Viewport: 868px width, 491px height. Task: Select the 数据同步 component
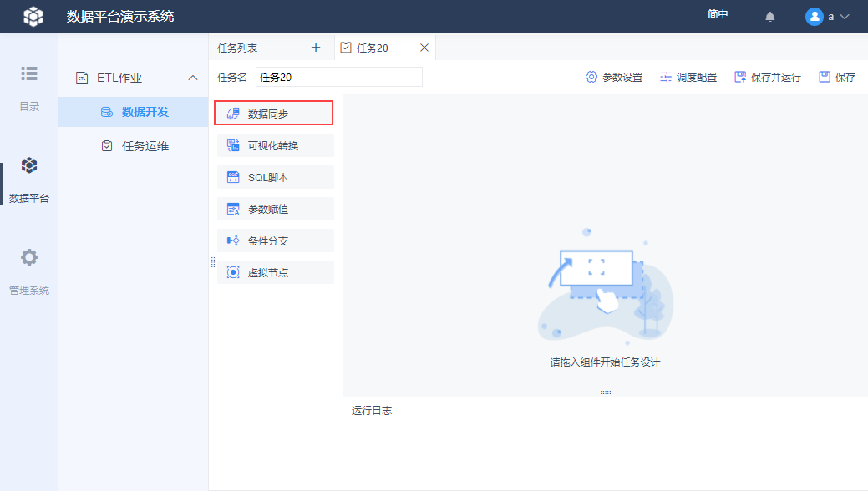(x=273, y=114)
